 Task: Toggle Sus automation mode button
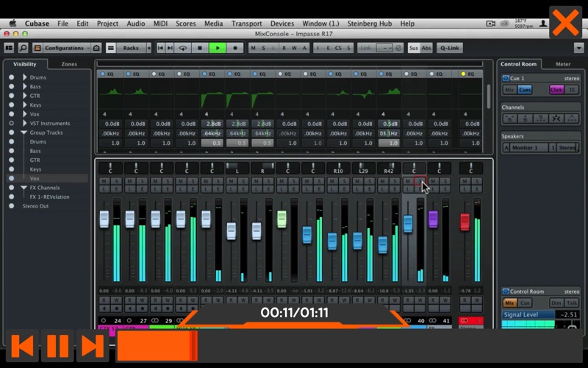click(x=414, y=48)
